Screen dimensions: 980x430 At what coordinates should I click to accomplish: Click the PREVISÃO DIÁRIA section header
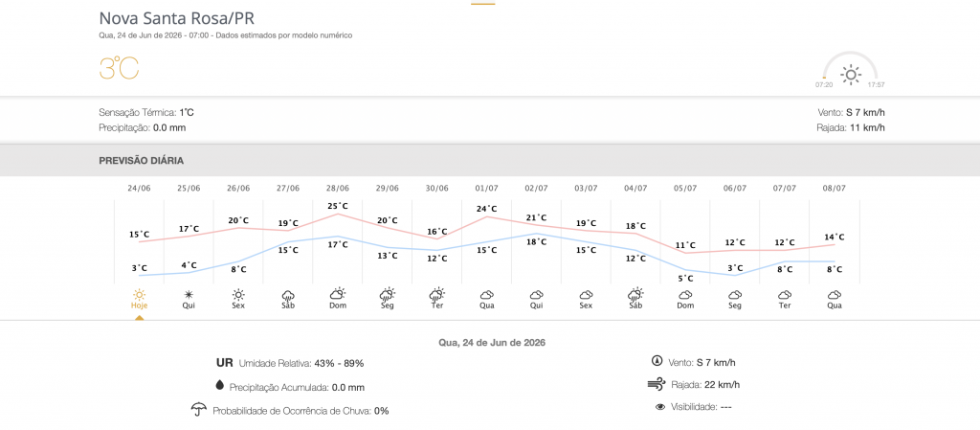click(x=142, y=161)
